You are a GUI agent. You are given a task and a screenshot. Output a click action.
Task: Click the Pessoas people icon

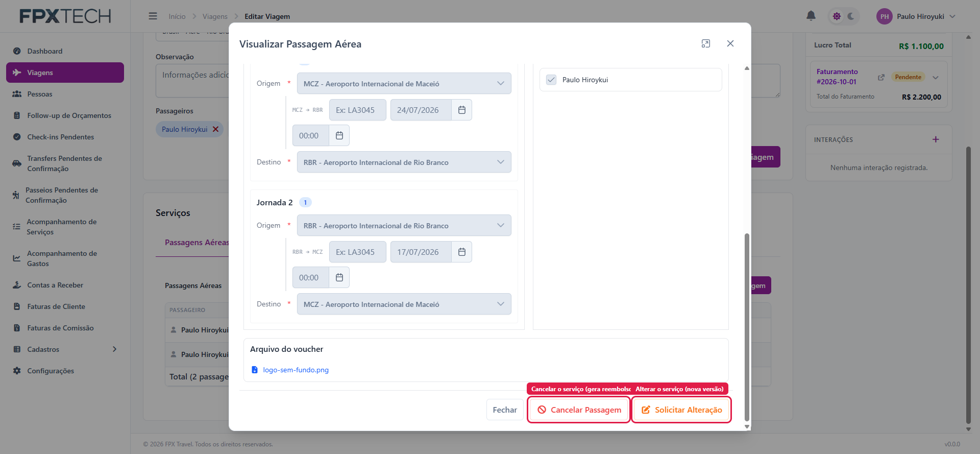[17, 94]
